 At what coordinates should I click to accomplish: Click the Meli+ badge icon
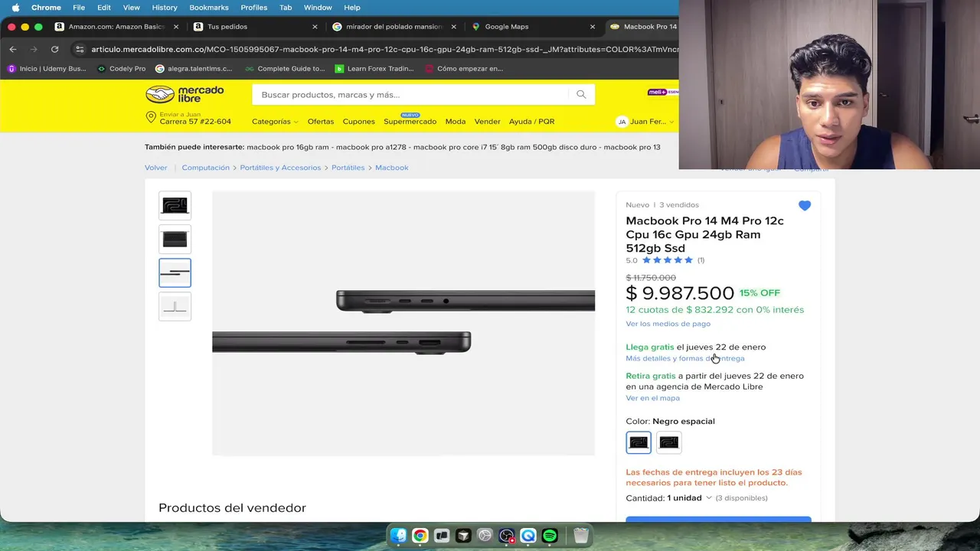663,92
